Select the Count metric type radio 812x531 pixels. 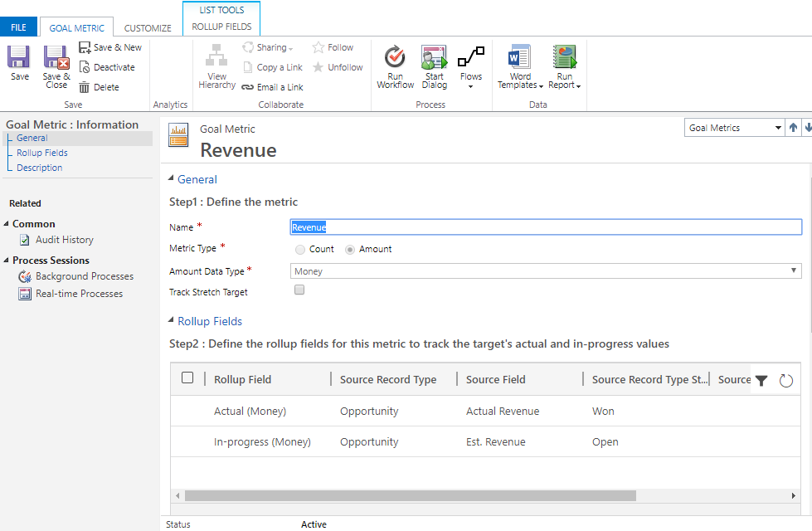tap(300, 250)
